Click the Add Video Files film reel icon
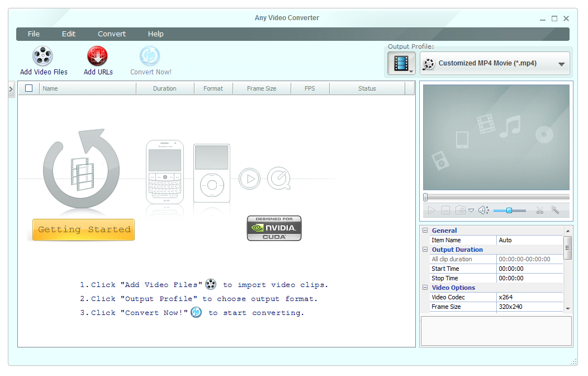 click(x=42, y=57)
